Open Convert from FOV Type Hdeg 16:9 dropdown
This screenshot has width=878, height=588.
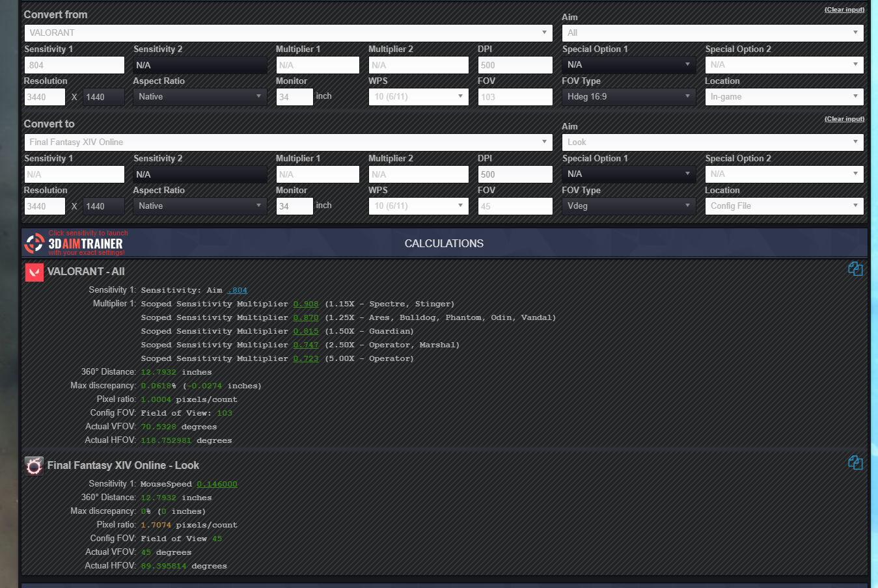pos(629,96)
